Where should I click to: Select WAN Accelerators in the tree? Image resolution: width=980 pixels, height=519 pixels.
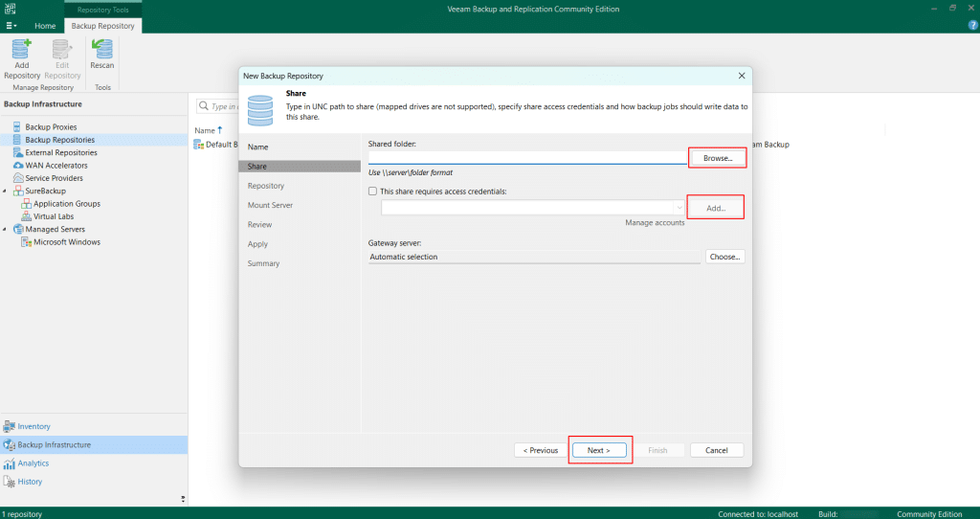coord(56,166)
